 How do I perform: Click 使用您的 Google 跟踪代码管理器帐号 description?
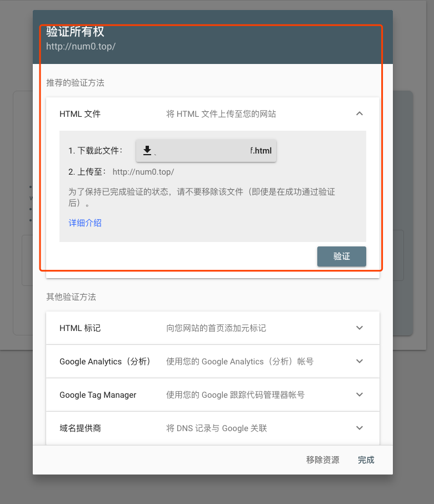point(235,395)
